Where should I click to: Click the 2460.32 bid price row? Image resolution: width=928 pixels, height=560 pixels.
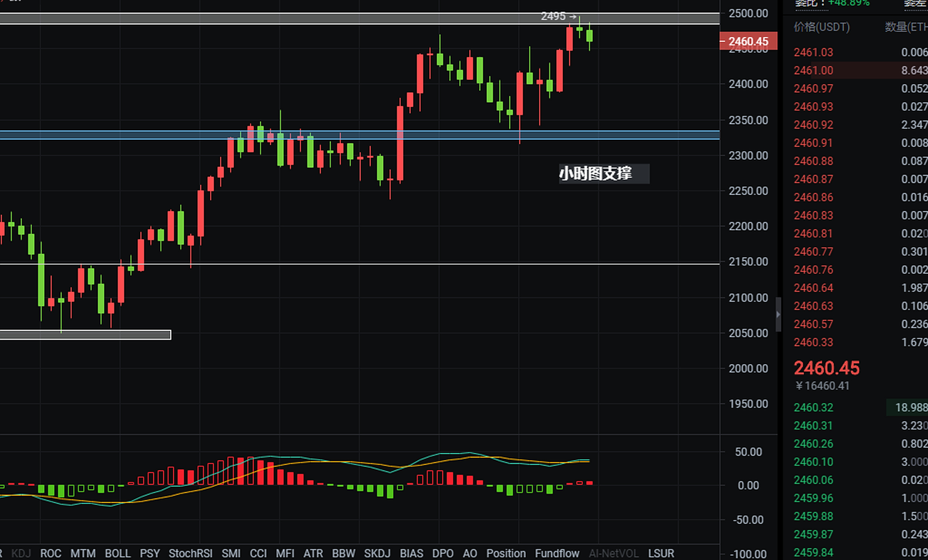813,407
